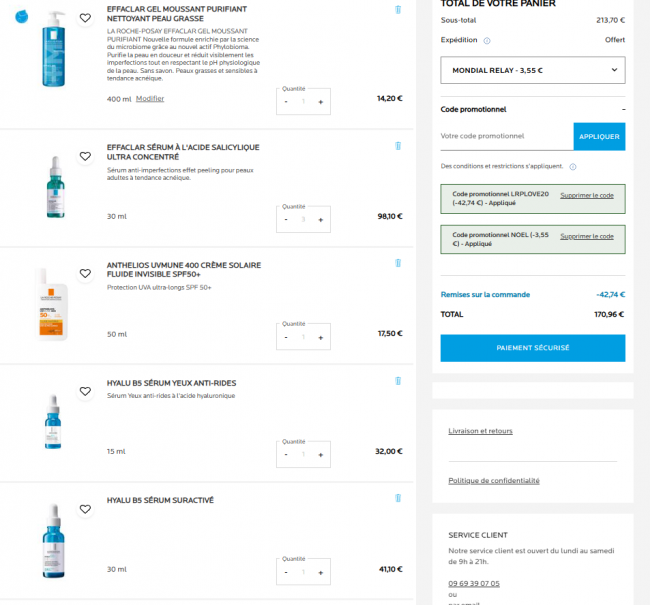The image size is (650, 605).
Task: Delete Hyalu B5 Sérum Yeux Anti-Rides
Action: coord(398,381)
